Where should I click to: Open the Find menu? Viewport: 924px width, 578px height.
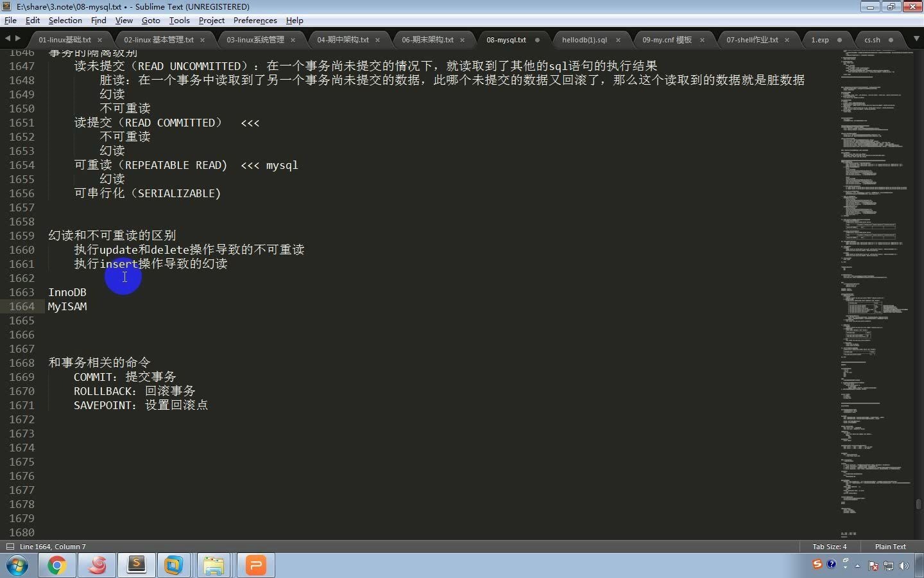99,21
